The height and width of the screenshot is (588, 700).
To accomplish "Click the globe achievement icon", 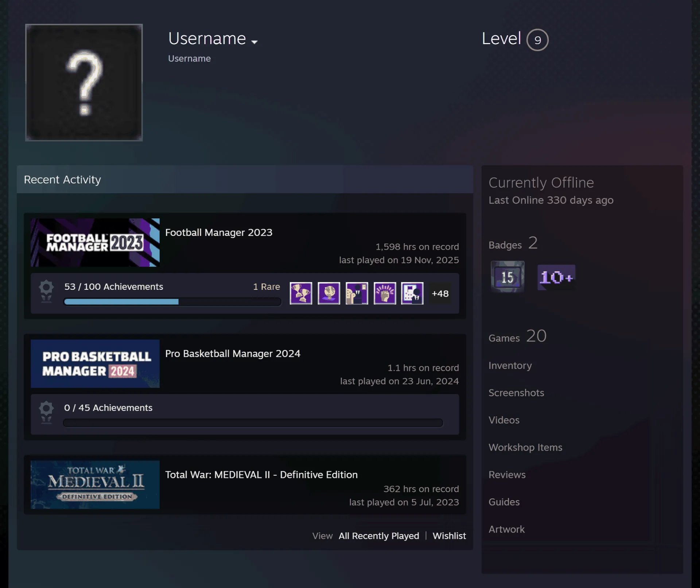I will 329,293.
